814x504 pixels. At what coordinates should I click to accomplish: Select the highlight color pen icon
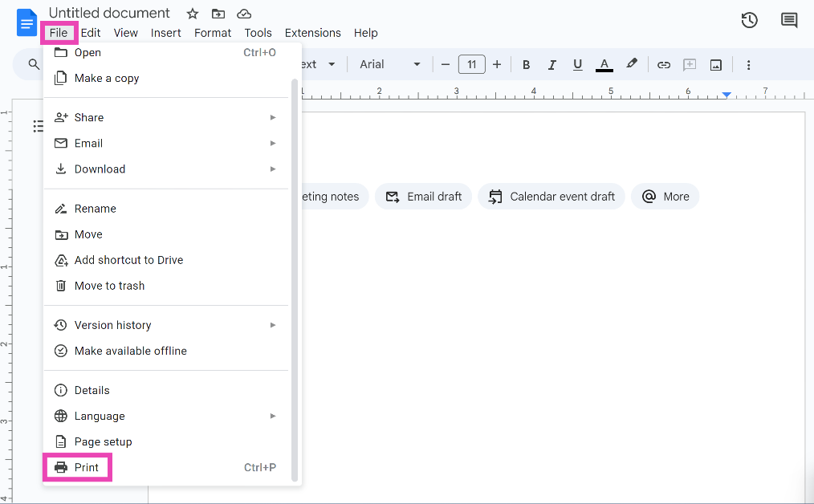pos(632,64)
